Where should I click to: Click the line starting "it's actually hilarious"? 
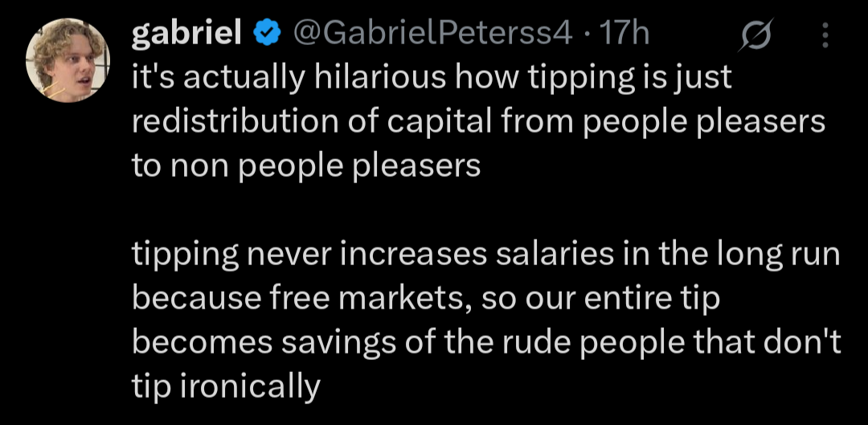coord(432,77)
